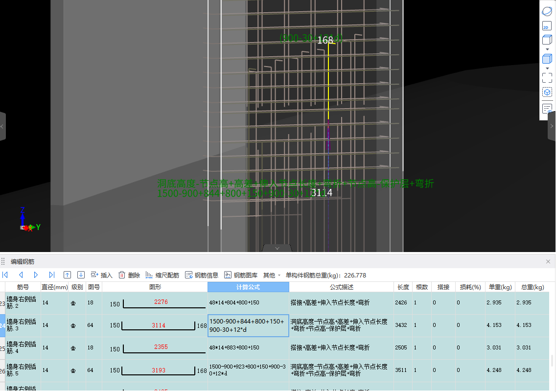
Task: Select row 墙身右侧插筋.3 name cell
Action: pos(23,325)
